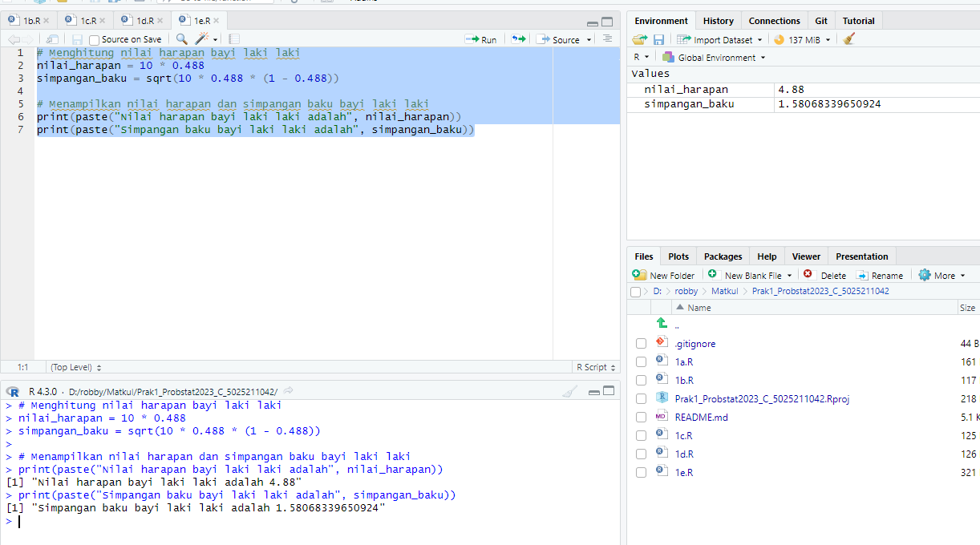
Task: Open the (Top Level) scope selector
Action: pos(76,367)
